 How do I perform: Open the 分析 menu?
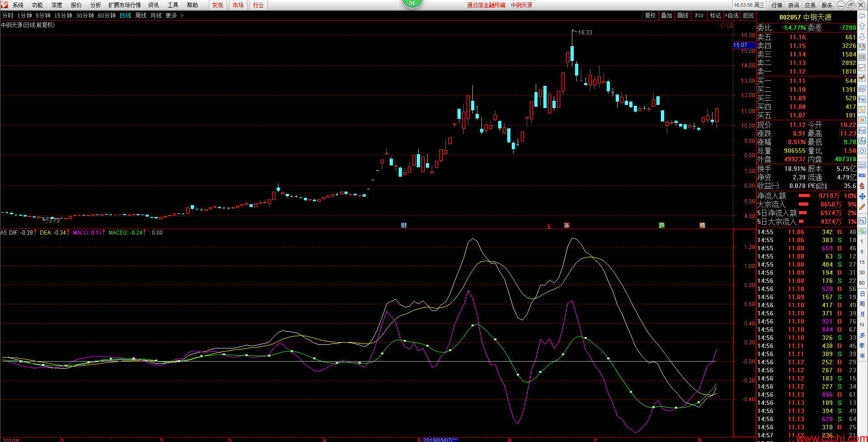point(95,5)
